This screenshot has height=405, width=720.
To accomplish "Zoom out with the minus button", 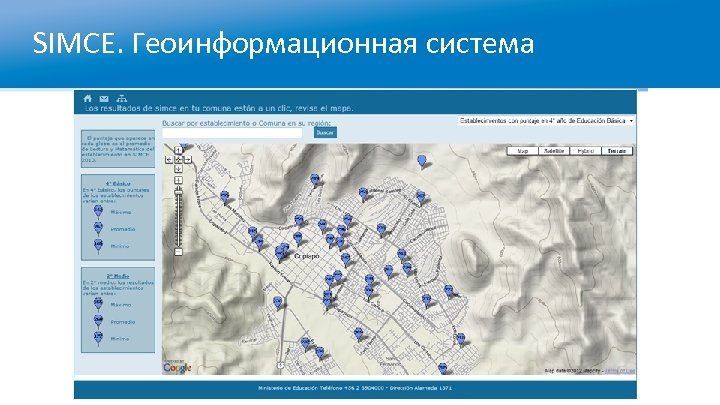I will (178, 252).
